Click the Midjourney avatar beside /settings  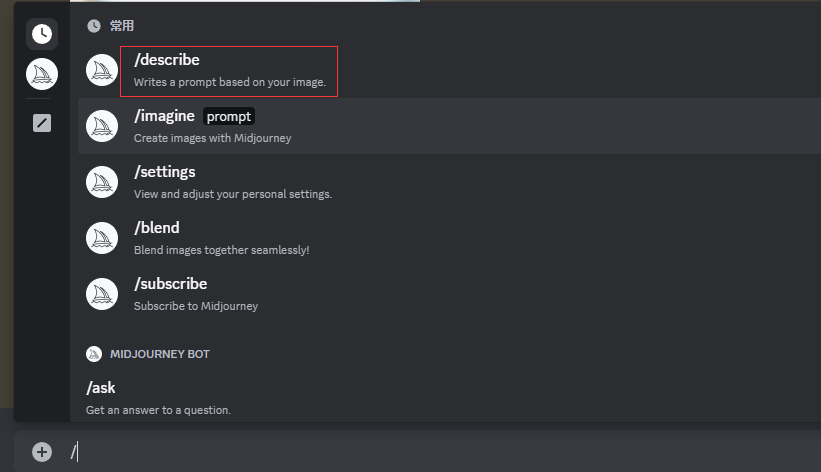102,182
